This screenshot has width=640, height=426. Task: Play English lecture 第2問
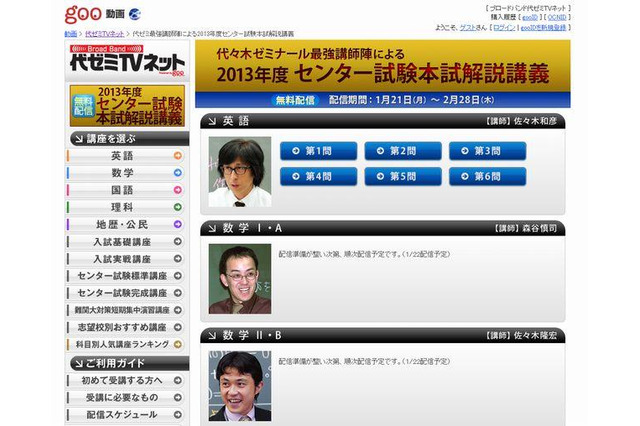point(403,151)
